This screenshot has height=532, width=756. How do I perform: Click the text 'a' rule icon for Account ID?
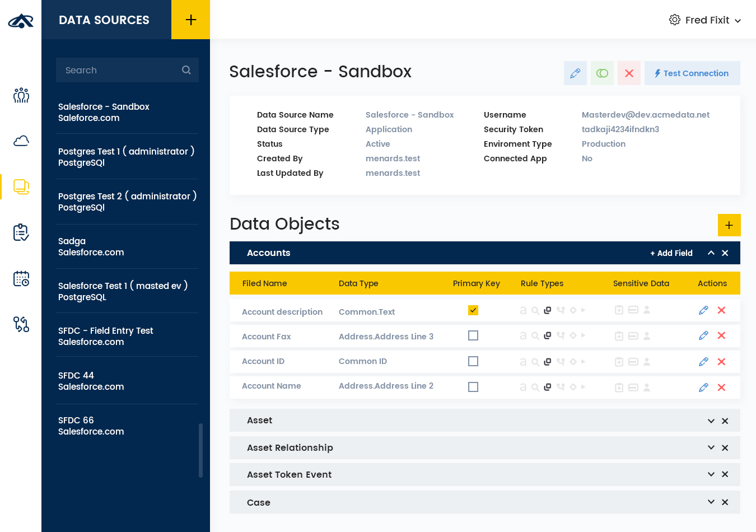(523, 362)
